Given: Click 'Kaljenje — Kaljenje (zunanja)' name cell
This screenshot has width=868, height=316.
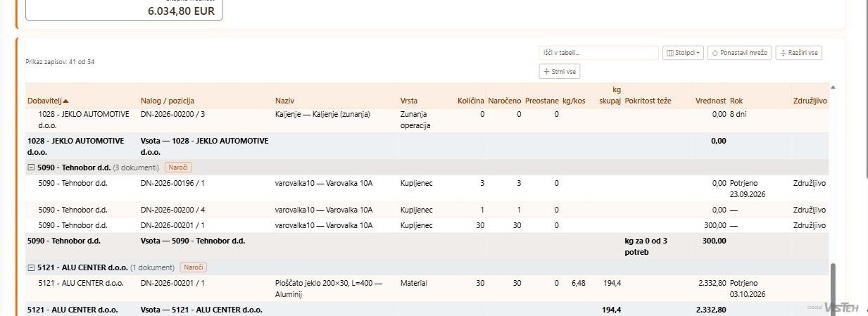Looking at the screenshot, I should point(322,114).
